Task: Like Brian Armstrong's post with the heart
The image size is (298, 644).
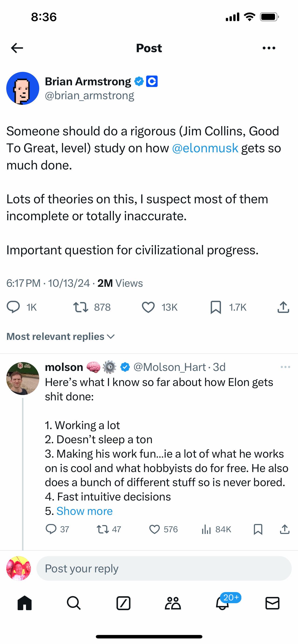Action: pyautogui.click(x=148, y=307)
